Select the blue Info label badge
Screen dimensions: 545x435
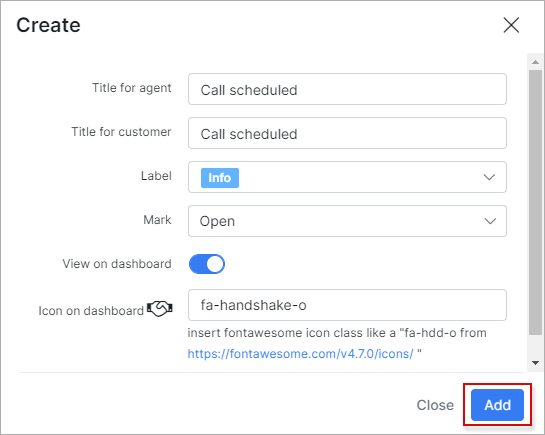pyautogui.click(x=220, y=178)
